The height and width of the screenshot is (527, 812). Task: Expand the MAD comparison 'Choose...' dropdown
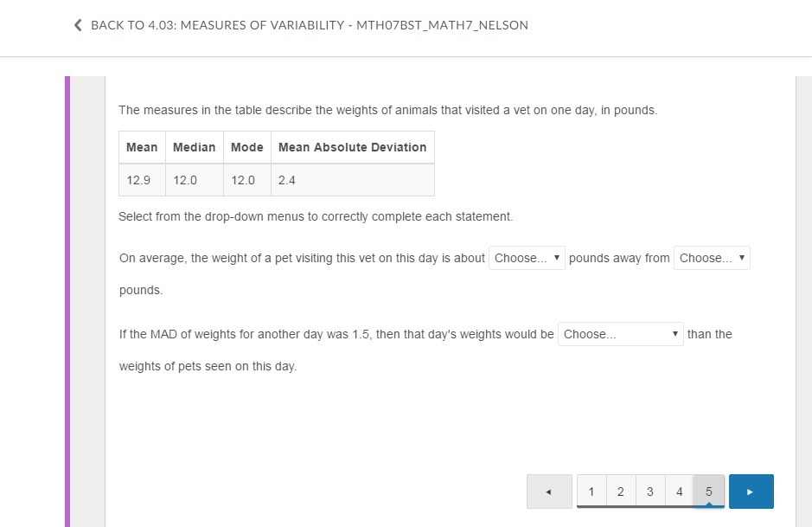621,334
